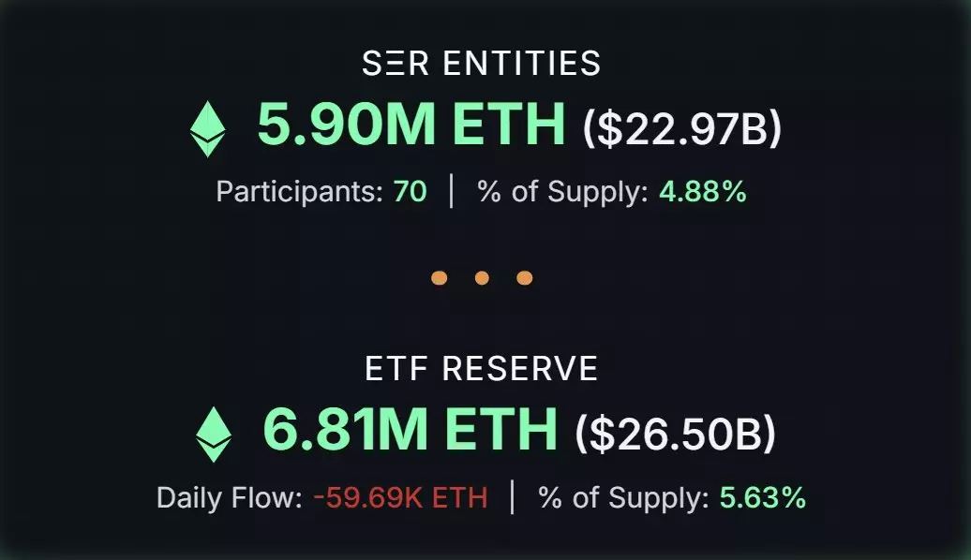This screenshot has width=971, height=560.
Task: Click the Participants label
Action: coord(299,192)
